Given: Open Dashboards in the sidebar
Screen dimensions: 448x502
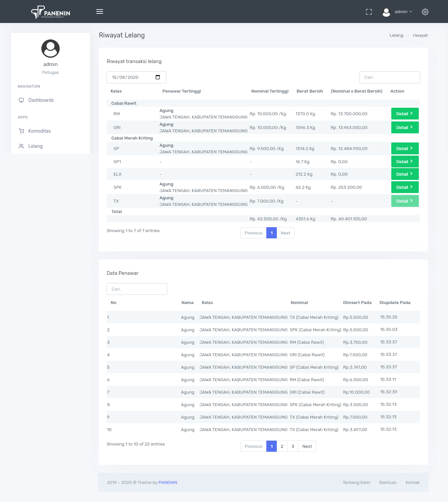Looking at the screenshot, I should point(41,100).
